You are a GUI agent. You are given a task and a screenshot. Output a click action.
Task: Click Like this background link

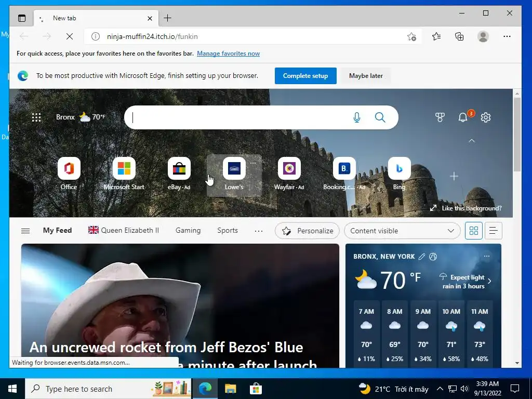point(466,208)
